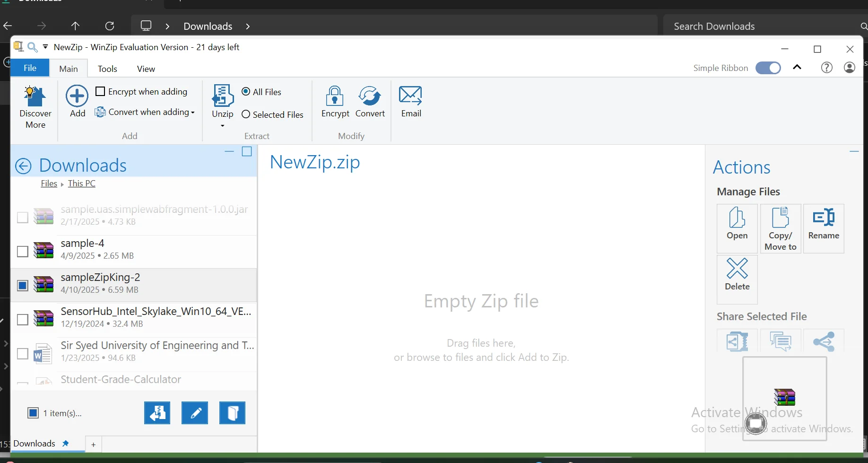Minimize the Downloads file pane
Screen dimensions: 868x463
229,151
